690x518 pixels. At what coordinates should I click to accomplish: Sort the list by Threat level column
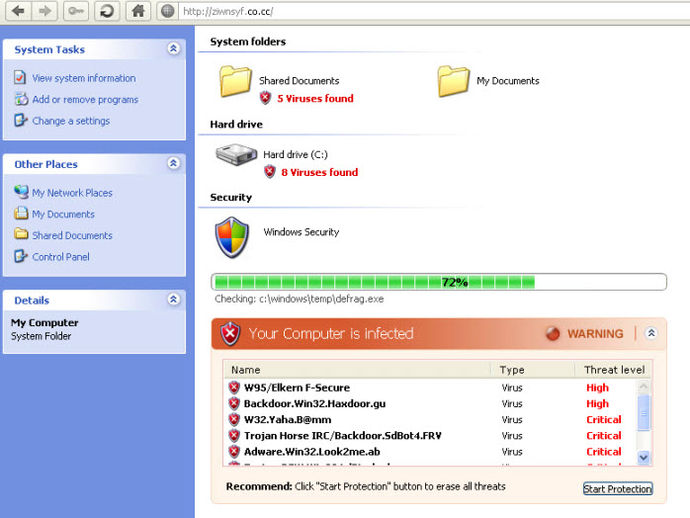click(613, 370)
